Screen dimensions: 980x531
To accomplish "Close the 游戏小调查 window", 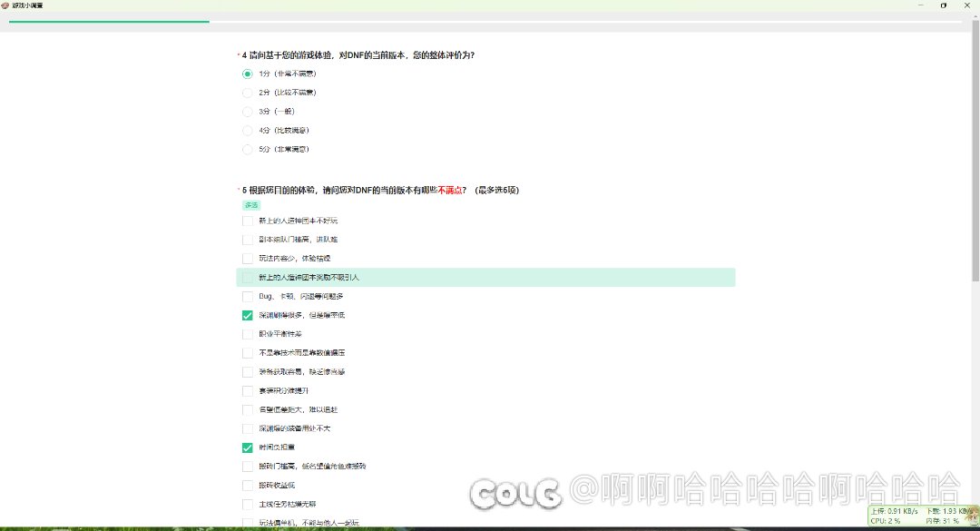I will click(x=967, y=5).
